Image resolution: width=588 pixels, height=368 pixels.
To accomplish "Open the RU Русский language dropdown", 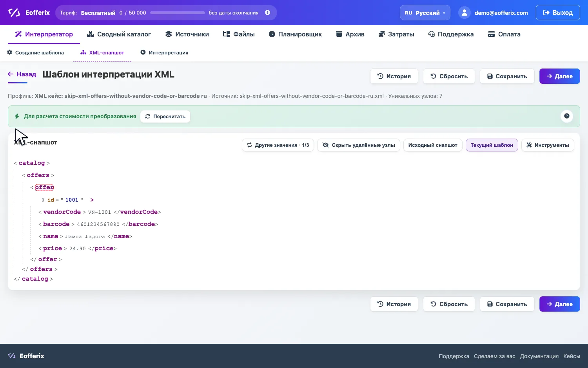I will [425, 13].
